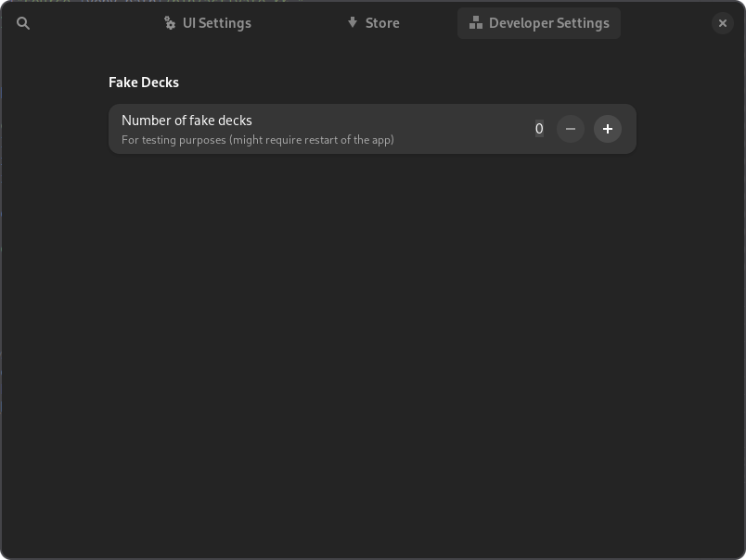This screenshot has width=746, height=560.
Task: Click the 'Store' tab label text
Action: [x=382, y=23]
